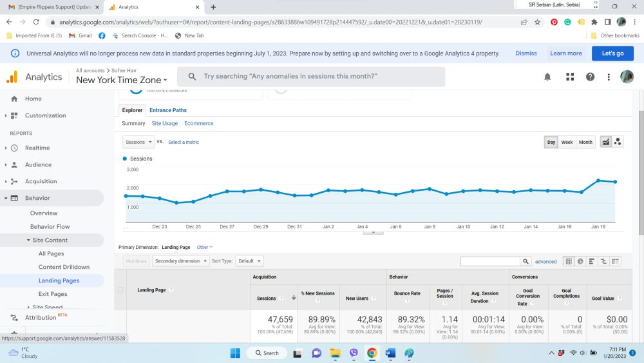Switch to the Entrance Paths tab

point(168,110)
